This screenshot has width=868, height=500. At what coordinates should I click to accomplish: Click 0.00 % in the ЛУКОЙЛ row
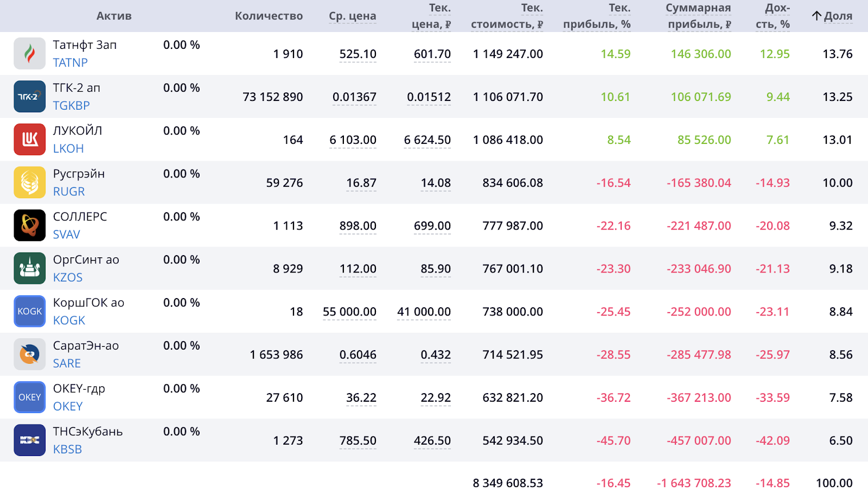click(182, 131)
